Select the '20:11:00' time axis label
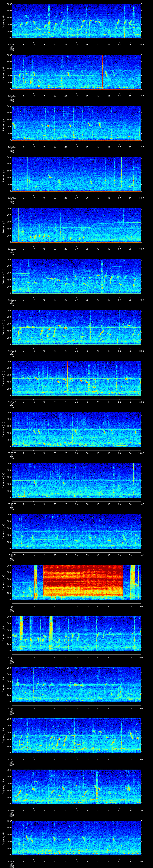 12,555
